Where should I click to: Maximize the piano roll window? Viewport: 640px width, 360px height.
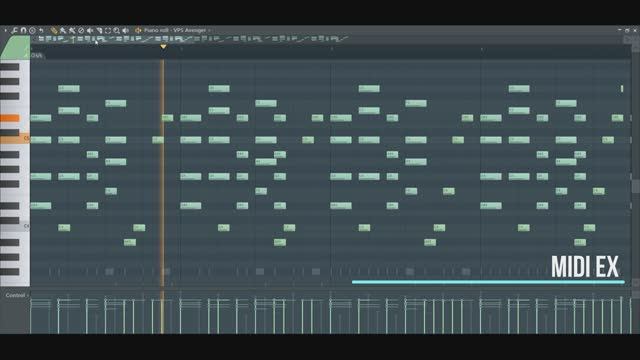(627, 30)
